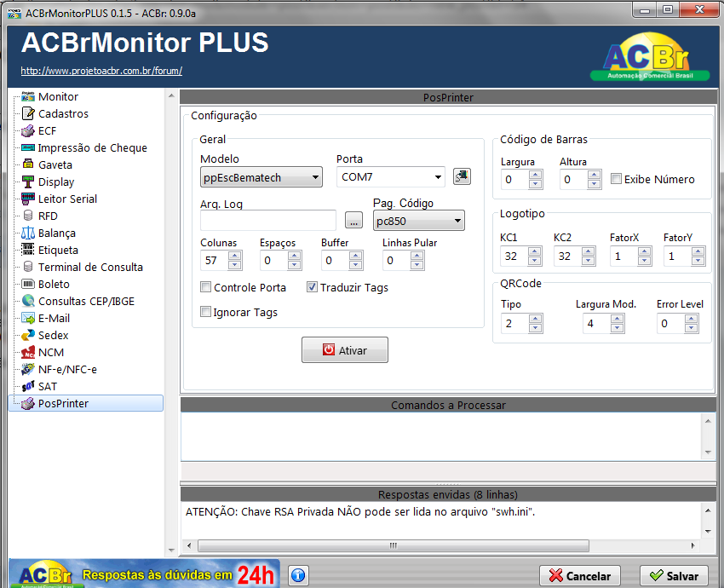Open the Boleto section icon
724x588 pixels.
point(28,284)
